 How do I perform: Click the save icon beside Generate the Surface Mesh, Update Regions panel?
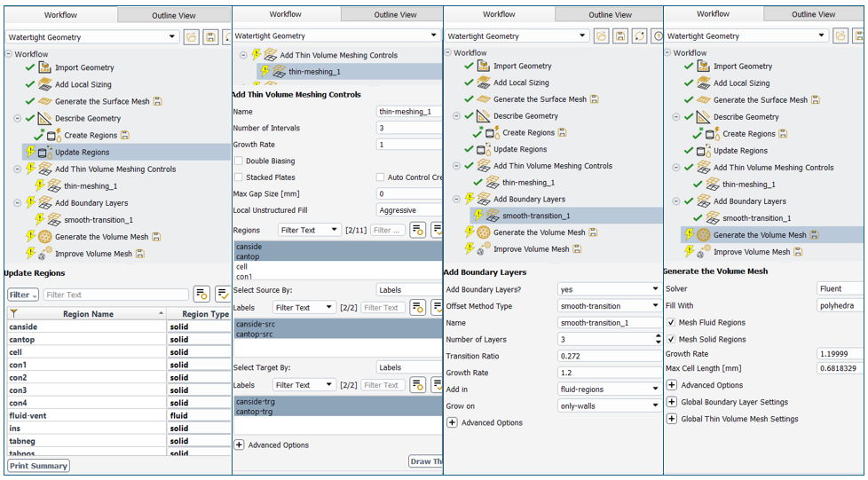[158, 101]
